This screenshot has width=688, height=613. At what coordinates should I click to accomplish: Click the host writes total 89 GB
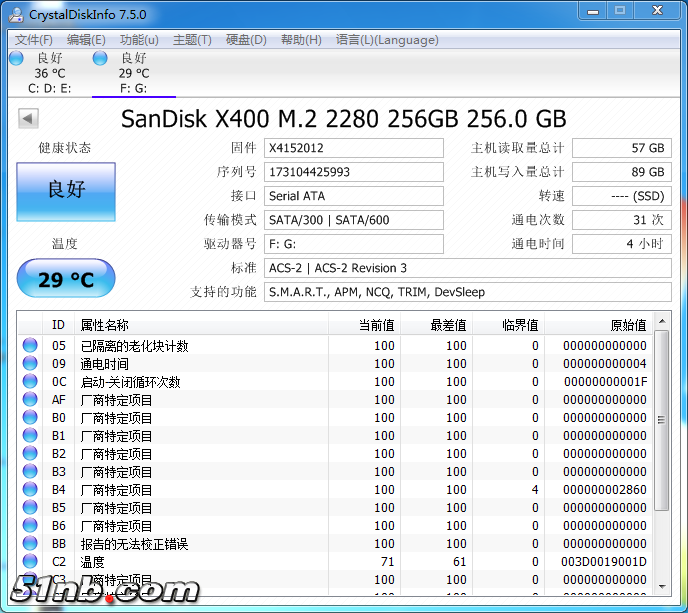pos(622,172)
